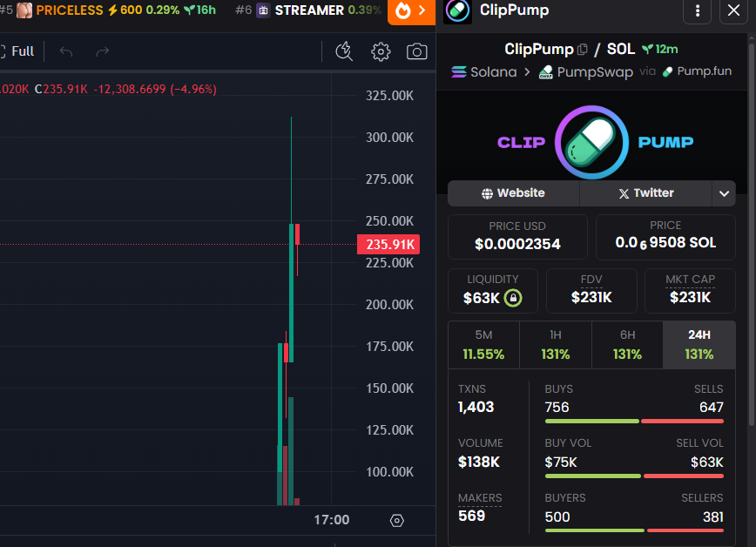The height and width of the screenshot is (547, 756).
Task: Click the PRICE USD $0.0002354 box
Action: [517, 237]
